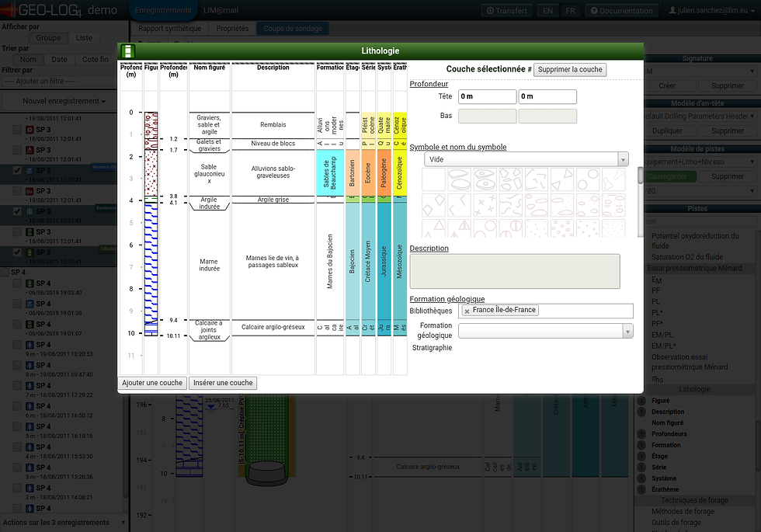
Task: Click the red clock icon of SP 3
Action: (x=30, y=130)
